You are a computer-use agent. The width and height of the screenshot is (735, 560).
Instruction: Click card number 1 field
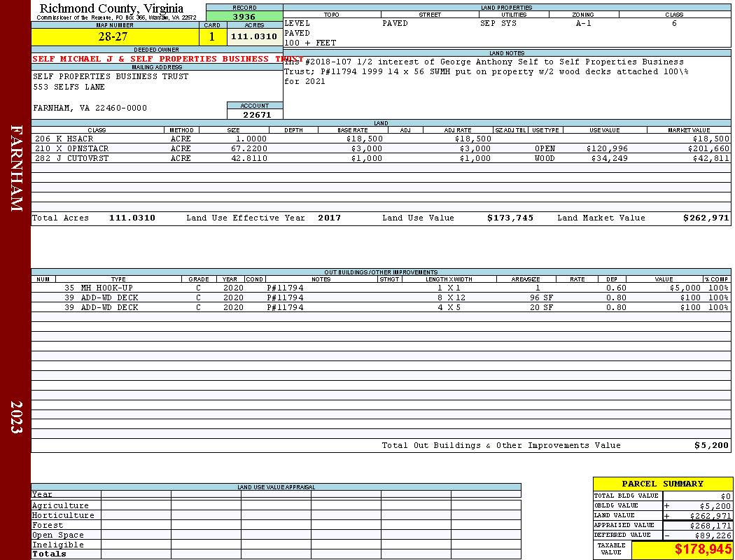click(x=212, y=36)
